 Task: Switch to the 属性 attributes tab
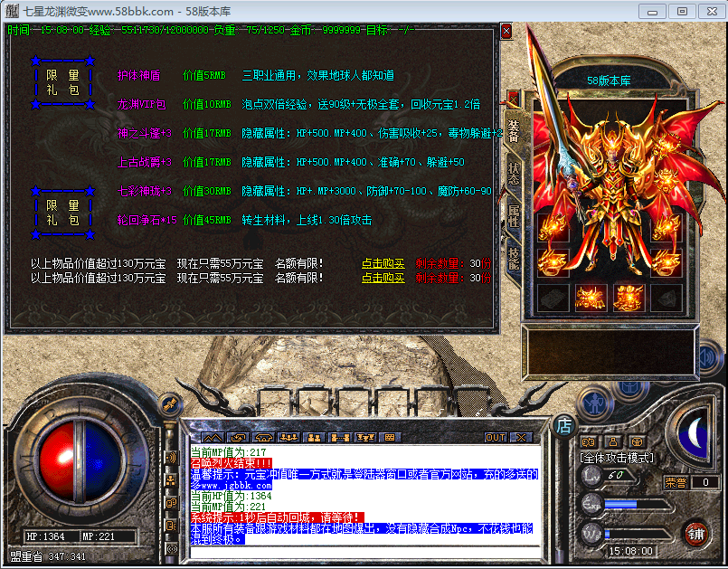point(513,216)
